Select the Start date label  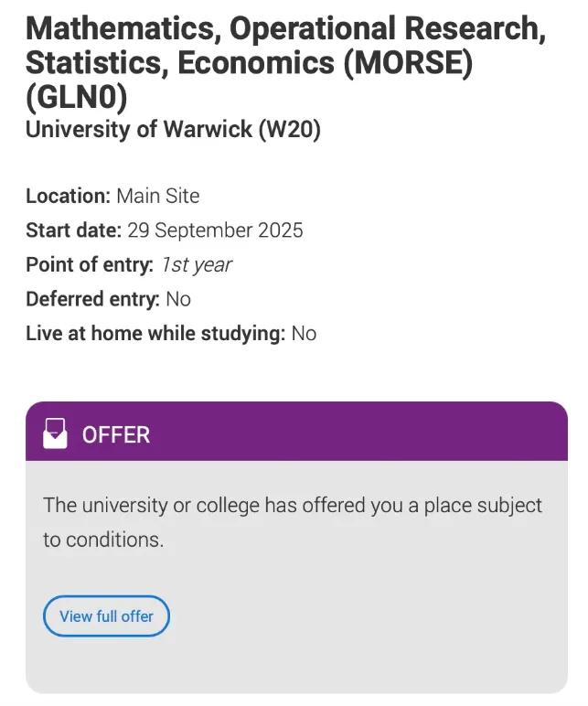tap(74, 230)
